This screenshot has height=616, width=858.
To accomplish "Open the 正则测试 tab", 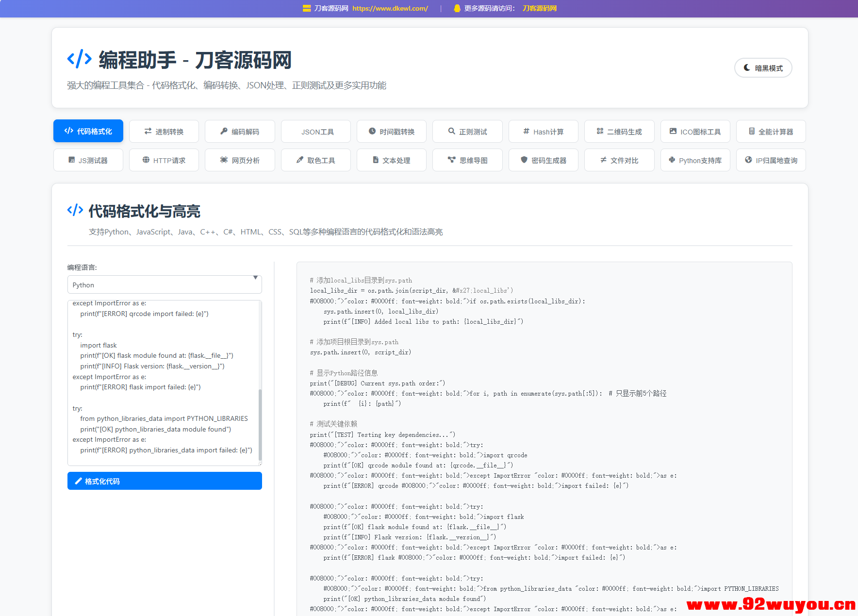I will pos(467,131).
